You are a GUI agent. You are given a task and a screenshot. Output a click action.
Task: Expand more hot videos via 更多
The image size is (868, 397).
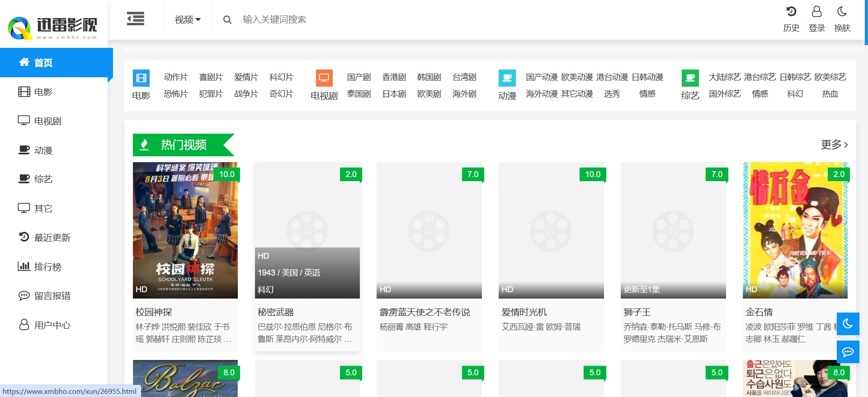click(834, 145)
